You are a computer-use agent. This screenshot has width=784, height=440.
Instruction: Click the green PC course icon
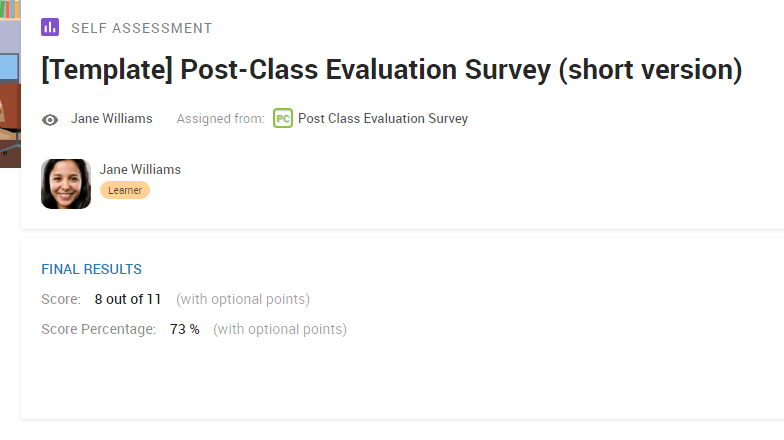[x=283, y=118]
